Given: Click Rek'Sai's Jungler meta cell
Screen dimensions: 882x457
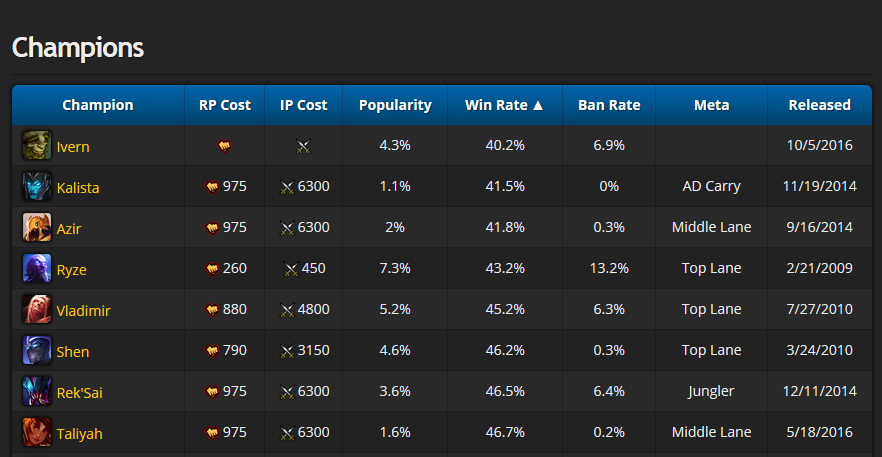Looking at the screenshot, I should coord(711,392).
